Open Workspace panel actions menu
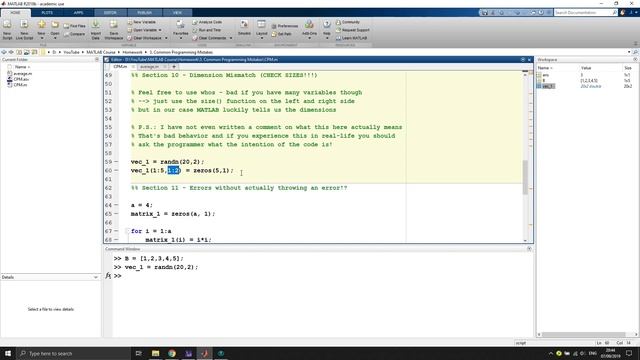 [x=635, y=60]
